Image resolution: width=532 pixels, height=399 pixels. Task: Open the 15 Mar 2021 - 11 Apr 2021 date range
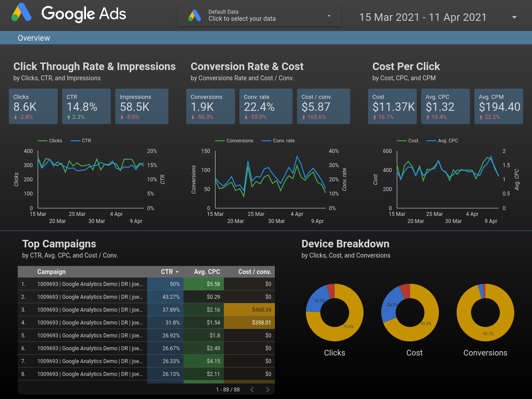[422, 17]
